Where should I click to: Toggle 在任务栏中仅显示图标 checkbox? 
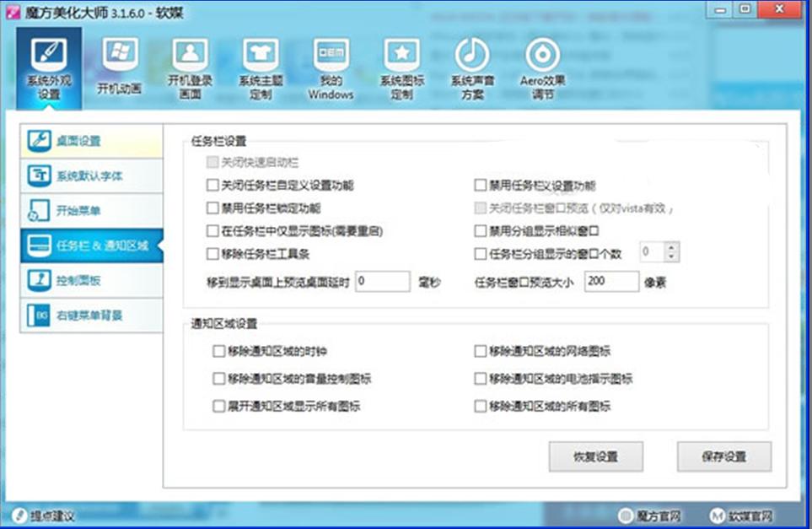tap(212, 230)
